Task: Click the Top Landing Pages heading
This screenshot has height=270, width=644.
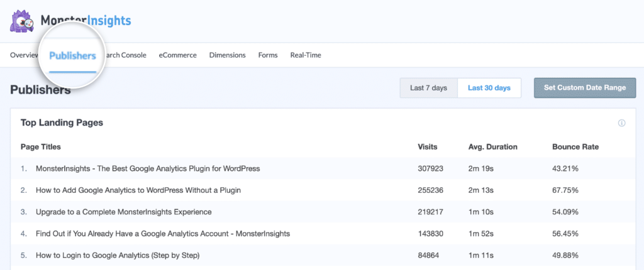Action: click(62, 122)
